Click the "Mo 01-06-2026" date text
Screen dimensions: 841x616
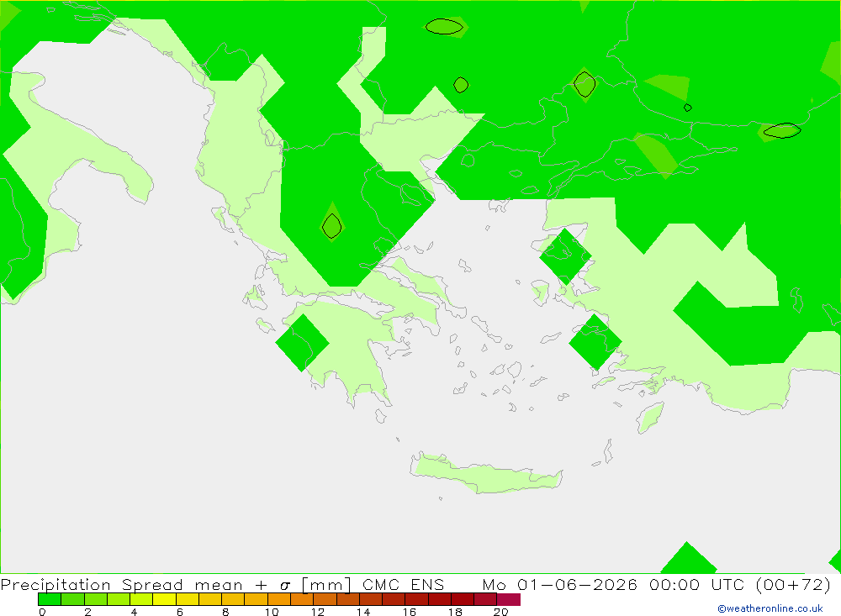pos(560,585)
